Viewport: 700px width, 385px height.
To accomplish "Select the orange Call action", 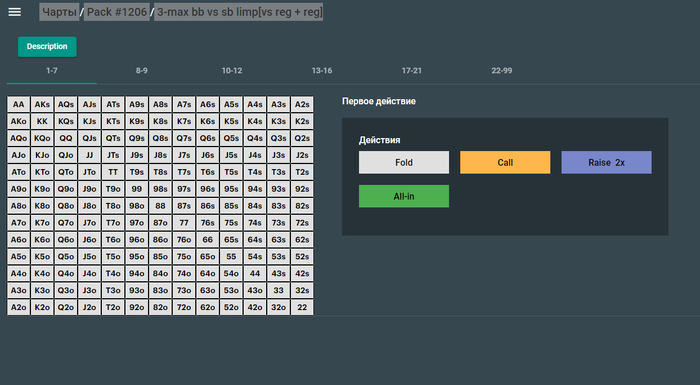I will [x=505, y=162].
